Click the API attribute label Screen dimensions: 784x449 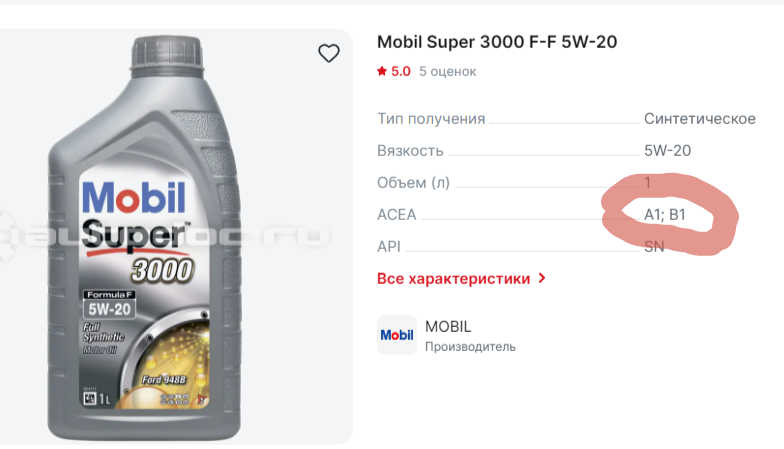(x=389, y=247)
